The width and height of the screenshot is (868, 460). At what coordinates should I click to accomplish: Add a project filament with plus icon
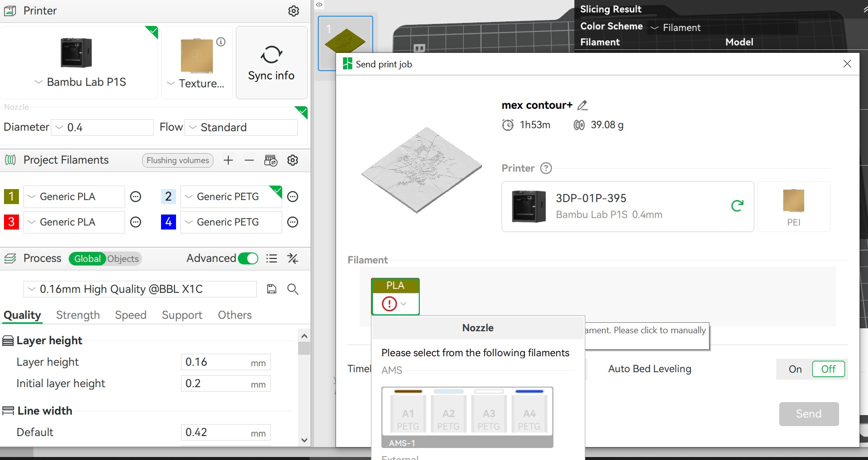pyautogui.click(x=228, y=160)
